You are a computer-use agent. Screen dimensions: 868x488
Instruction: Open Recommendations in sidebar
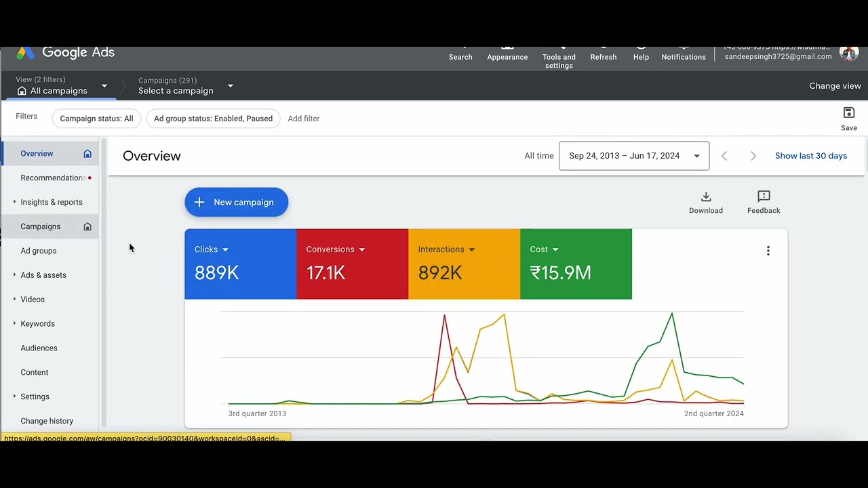tap(50, 178)
